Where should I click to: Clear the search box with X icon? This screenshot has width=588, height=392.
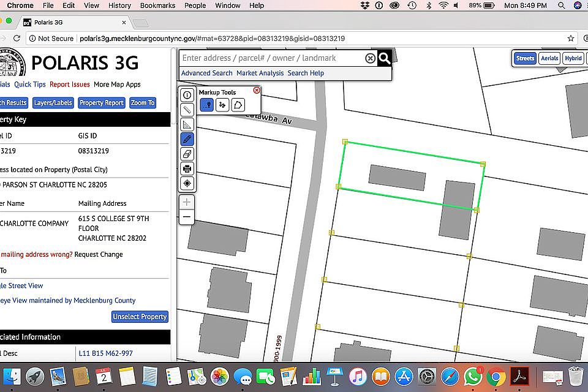coord(370,58)
